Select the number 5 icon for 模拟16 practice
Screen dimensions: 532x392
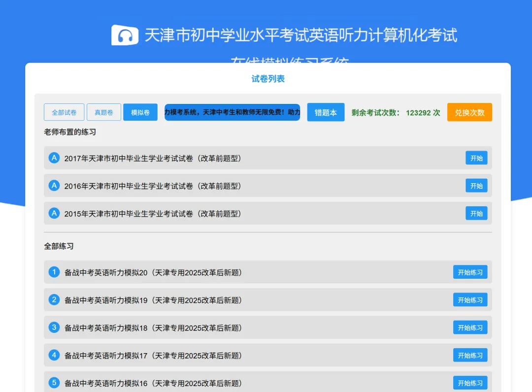(x=54, y=383)
